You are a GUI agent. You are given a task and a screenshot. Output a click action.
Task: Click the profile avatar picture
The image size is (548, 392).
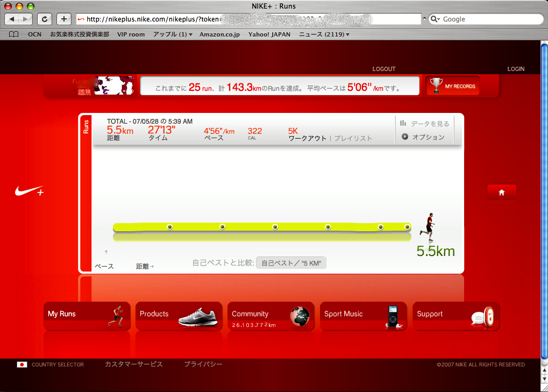coord(114,85)
